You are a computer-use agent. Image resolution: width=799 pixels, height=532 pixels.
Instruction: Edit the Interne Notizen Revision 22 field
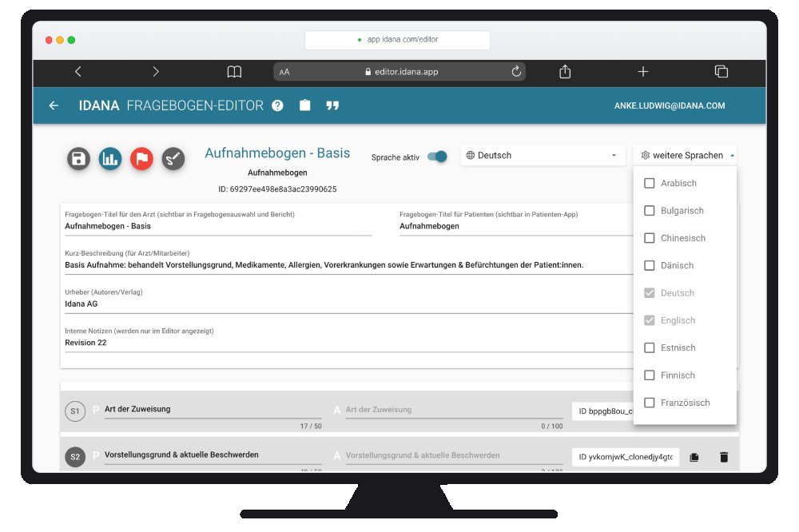coord(349,343)
